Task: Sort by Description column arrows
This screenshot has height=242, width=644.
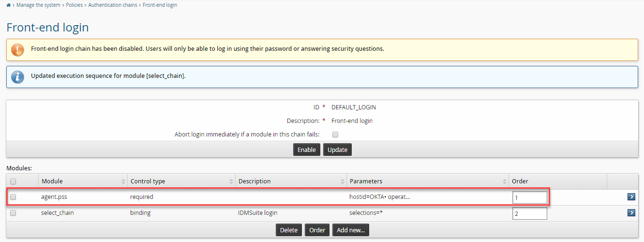Action: click(343, 181)
